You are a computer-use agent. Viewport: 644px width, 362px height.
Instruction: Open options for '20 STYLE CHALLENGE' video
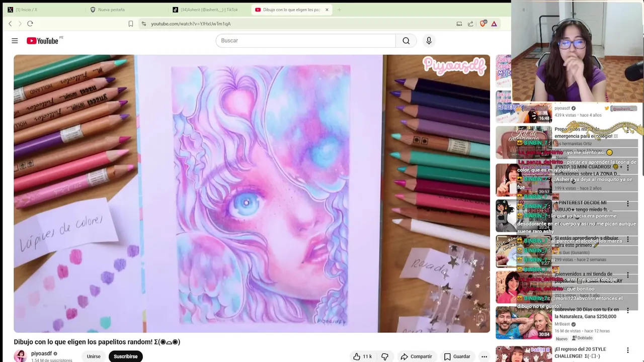click(x=627, y=350)
